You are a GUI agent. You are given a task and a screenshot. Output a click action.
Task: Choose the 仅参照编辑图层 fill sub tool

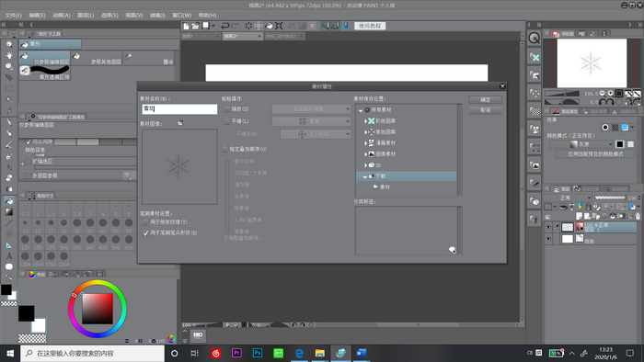coord(44,58)
